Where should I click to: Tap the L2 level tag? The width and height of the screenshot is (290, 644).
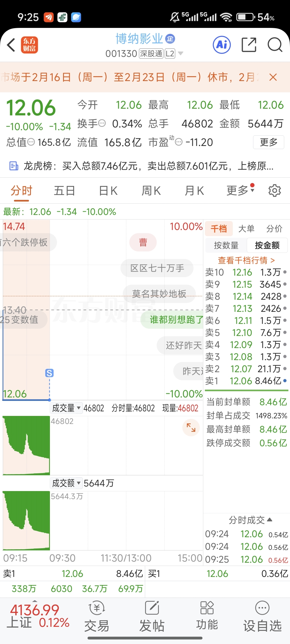pos(170,54)
